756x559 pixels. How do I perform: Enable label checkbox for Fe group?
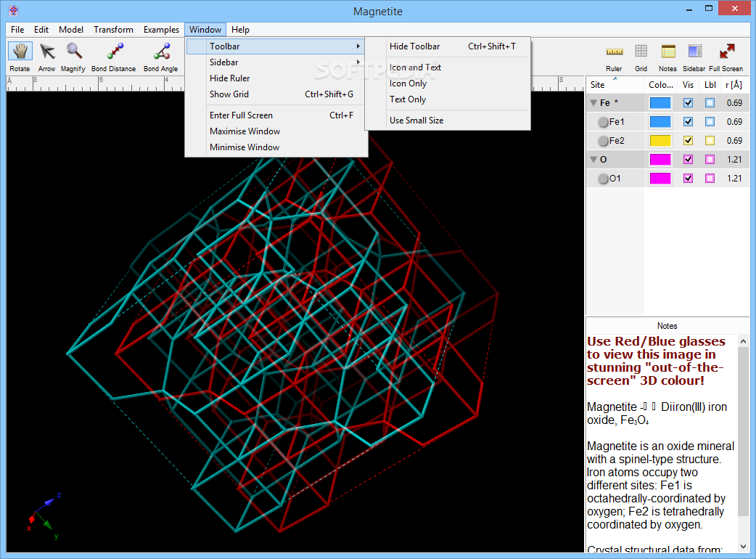pyautogui.click(x=710, y=103)
